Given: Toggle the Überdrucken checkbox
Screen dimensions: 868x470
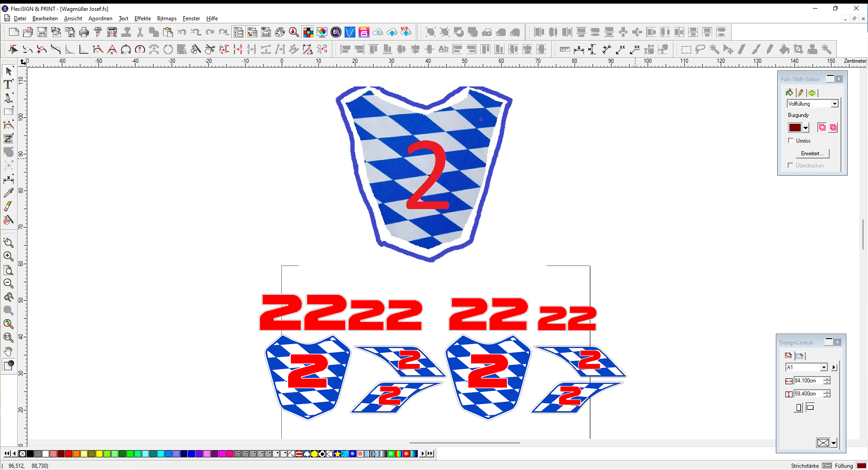Looking at the screenshot, I should point(791,165).
